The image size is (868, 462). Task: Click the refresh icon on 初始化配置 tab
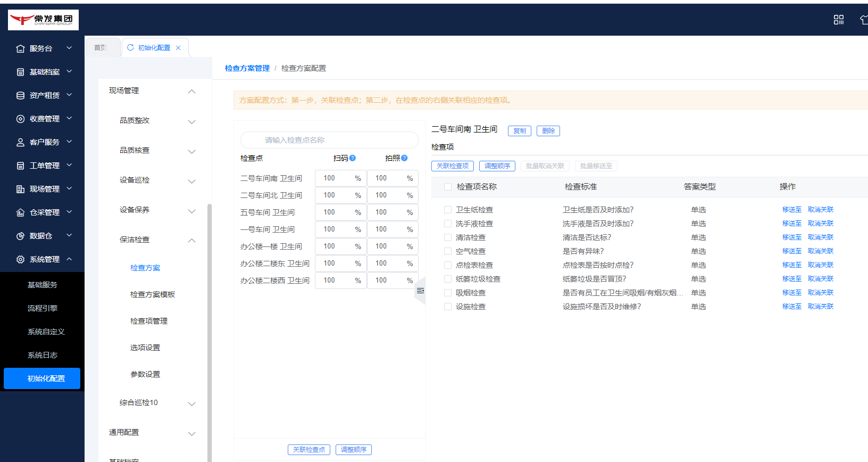(x=130, y=47)
